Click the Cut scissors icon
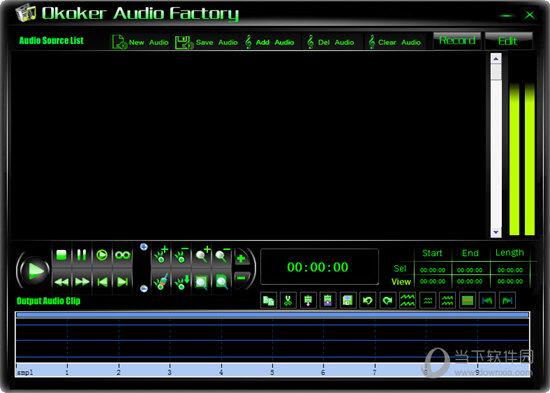The height and width of the screenshot is (393, 550). (x=288, y=301)
